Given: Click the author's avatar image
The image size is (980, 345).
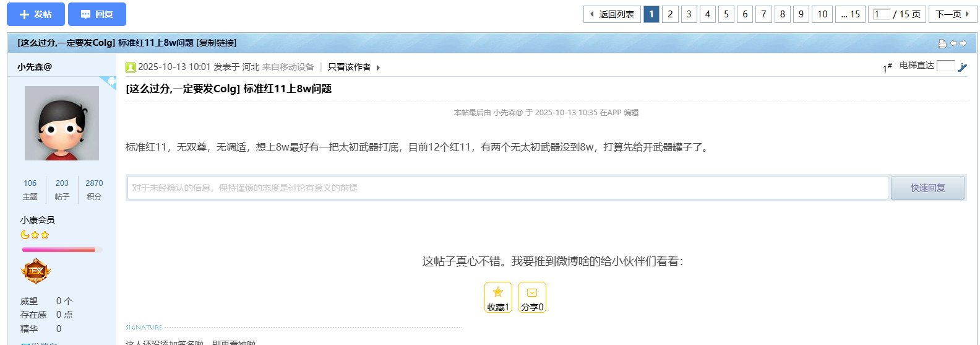Looking at the screenshot, I should [62, 123].
